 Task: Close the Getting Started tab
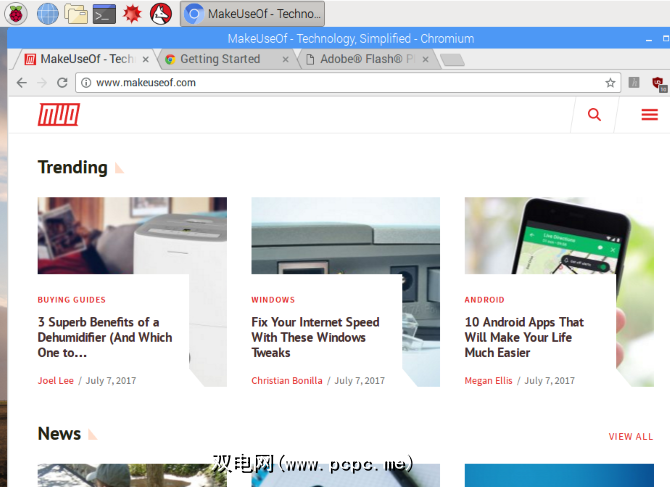point(285,59)
